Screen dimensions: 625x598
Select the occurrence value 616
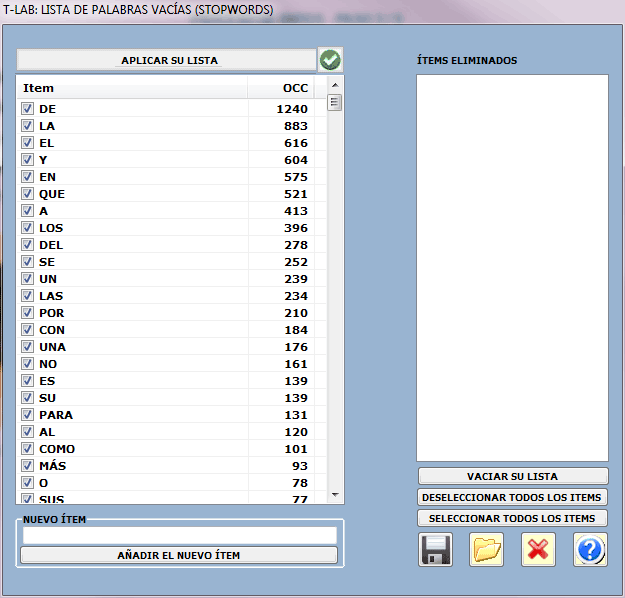pyautogui.click(x=296, y=143)
